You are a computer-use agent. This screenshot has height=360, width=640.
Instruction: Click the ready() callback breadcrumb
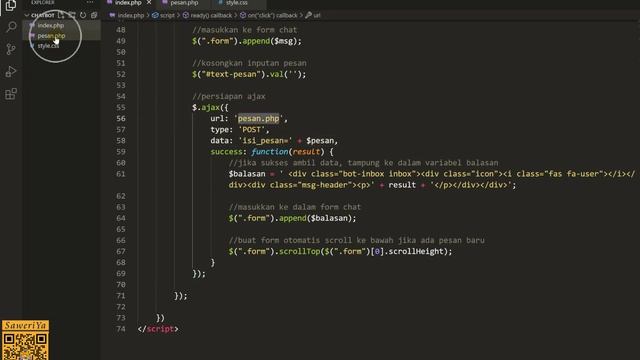[211, 16]
